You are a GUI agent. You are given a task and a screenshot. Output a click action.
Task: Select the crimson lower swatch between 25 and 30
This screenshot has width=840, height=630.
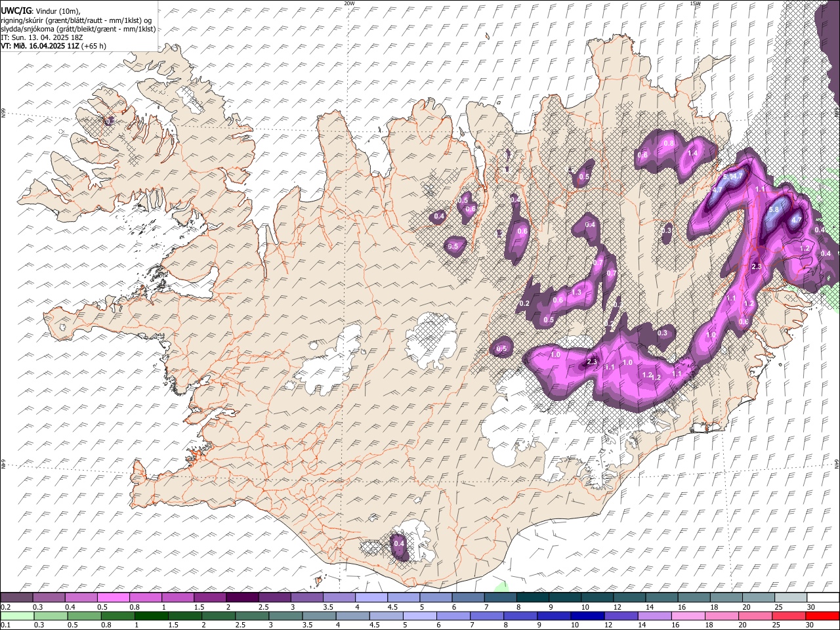click(x=789, y=616)
